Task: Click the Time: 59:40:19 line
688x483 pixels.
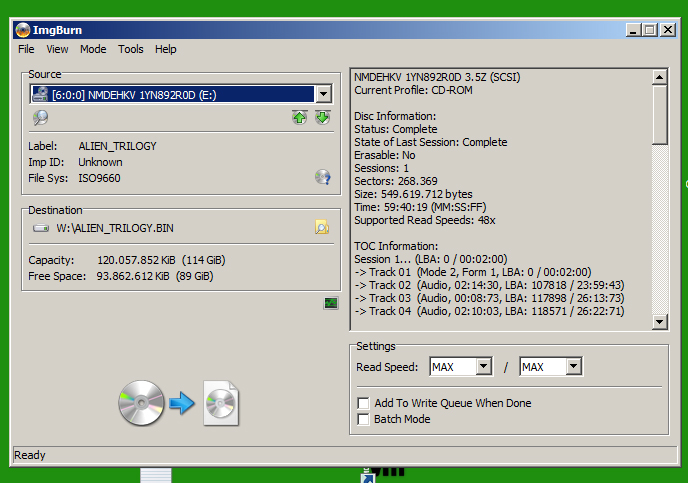Action: click(420, 207)
